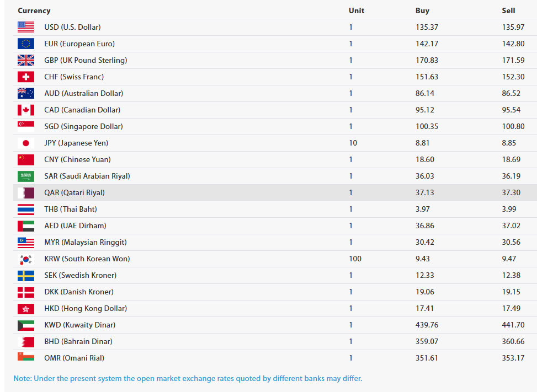Click the U.S. flag icon
This screenshot has width=537, height=392.
[26, 27]
